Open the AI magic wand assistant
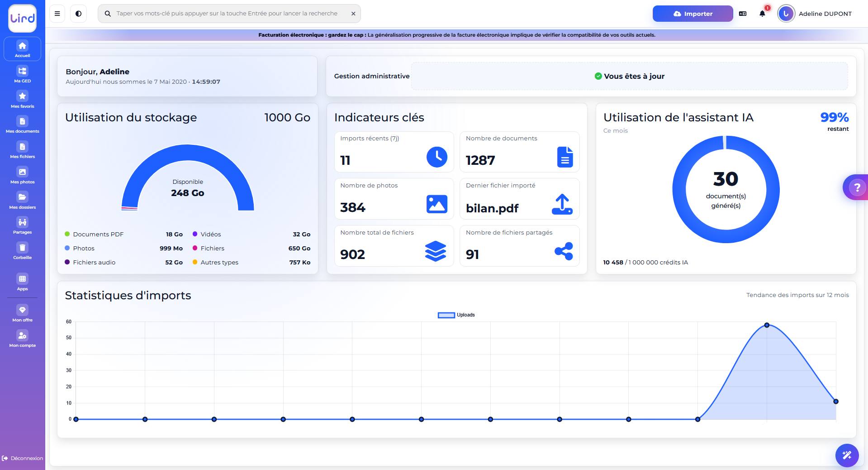868x470 pixels. pos(847,455)
